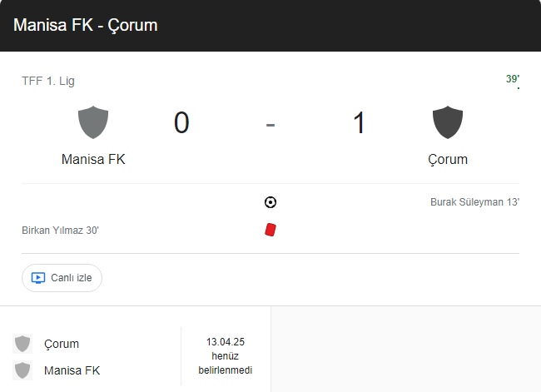Screen dimensions: 541x392
Task: Click the small Manisa FK crest in fixture row
Action: 22,370
